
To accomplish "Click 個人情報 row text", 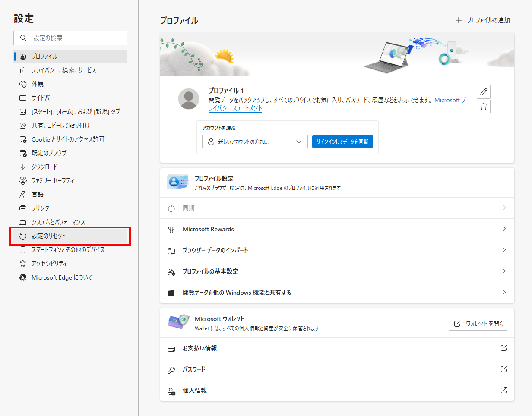I will [195, 391].
